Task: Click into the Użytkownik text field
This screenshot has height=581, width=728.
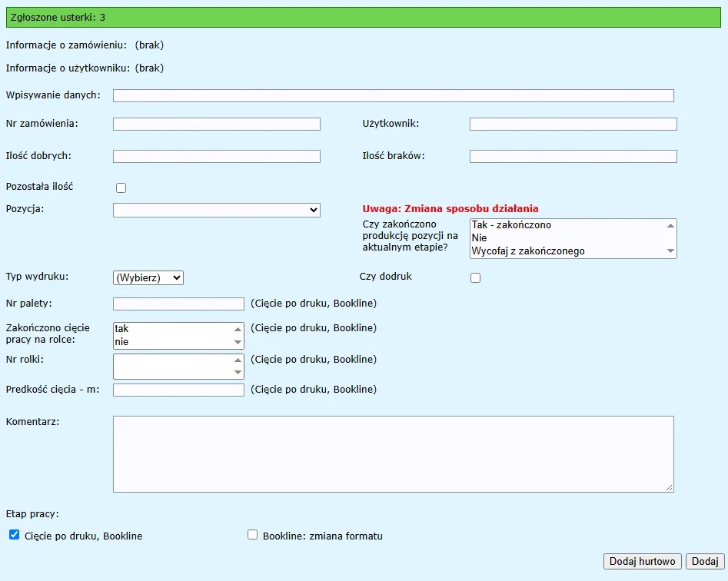Action: click(573, 124)
